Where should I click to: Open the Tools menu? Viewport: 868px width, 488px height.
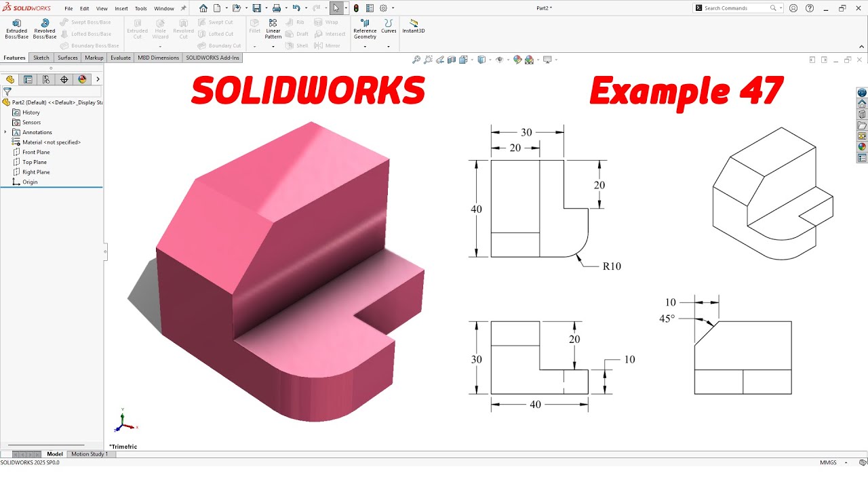click(141, 9)
